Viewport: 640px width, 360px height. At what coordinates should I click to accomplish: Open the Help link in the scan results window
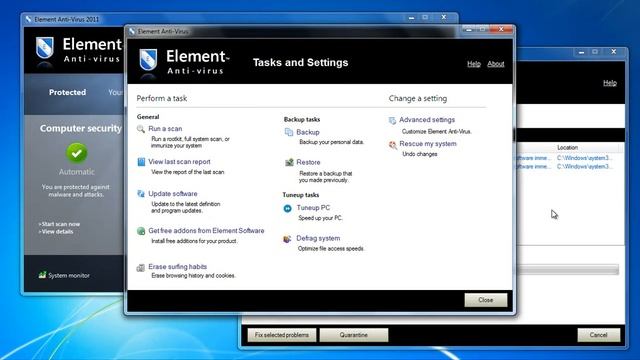point(610,83)
